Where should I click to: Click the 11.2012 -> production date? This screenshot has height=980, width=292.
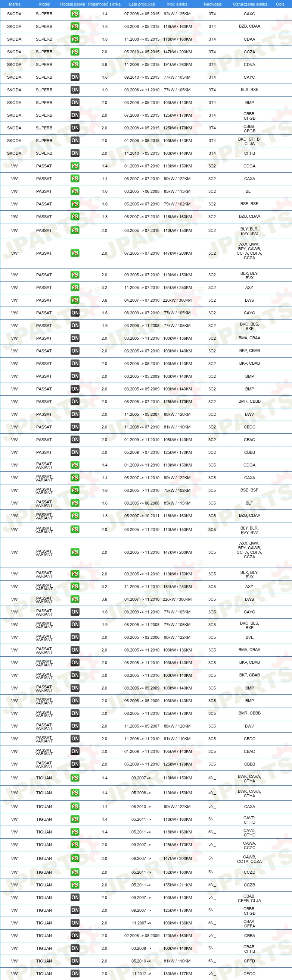tap(141, 974)
